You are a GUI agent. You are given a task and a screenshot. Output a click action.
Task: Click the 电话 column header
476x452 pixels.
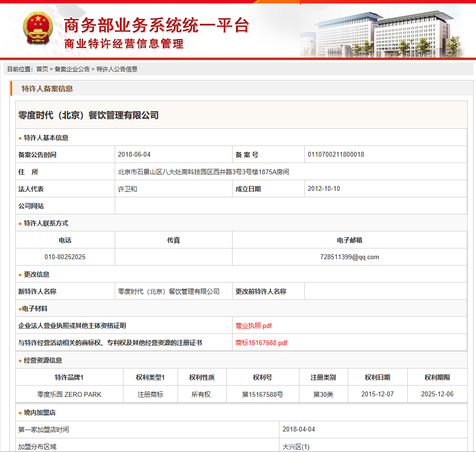[x=65, y=240]
